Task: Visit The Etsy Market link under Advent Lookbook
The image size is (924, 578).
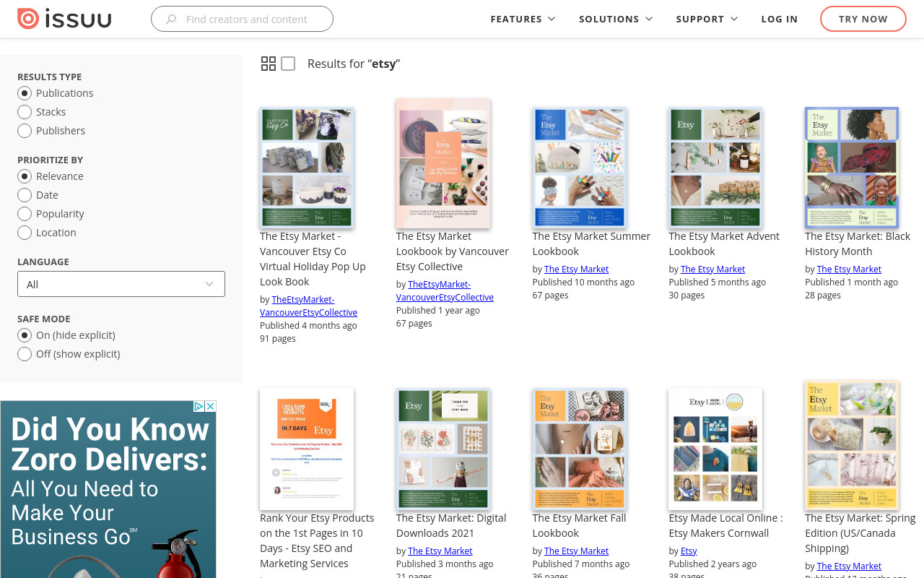Action: pos(713,269)
